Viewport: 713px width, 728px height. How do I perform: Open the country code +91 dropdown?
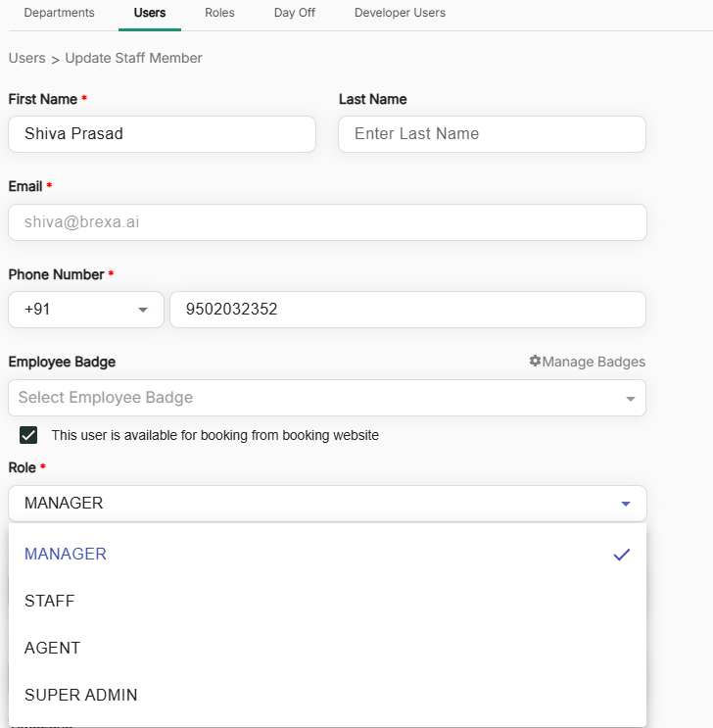86,310
